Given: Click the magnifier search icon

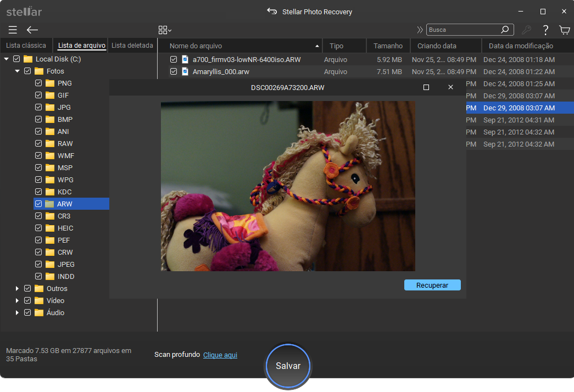Looking at the screenshot, I should [505, 30].
